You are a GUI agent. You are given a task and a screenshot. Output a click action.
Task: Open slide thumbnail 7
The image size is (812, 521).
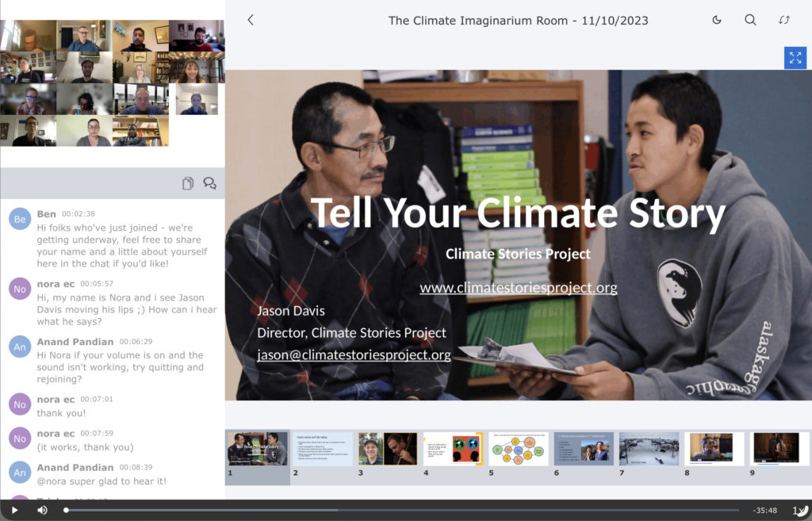tap(649, 449)
